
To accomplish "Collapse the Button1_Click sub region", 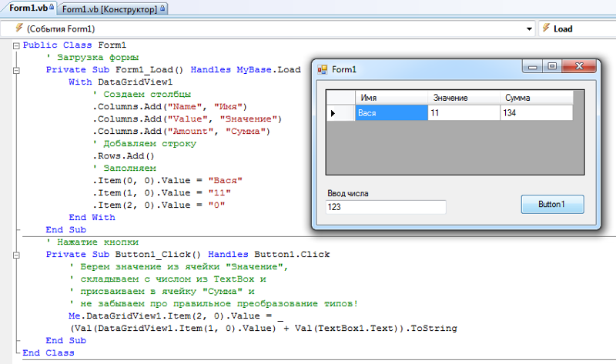I will [16, 255].
